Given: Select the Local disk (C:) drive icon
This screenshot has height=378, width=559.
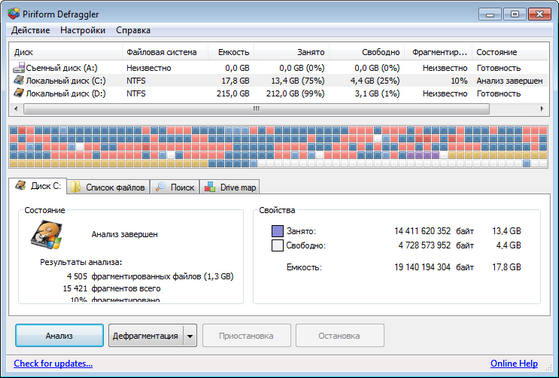Looking at the screenshot, I should pos(19,80).
